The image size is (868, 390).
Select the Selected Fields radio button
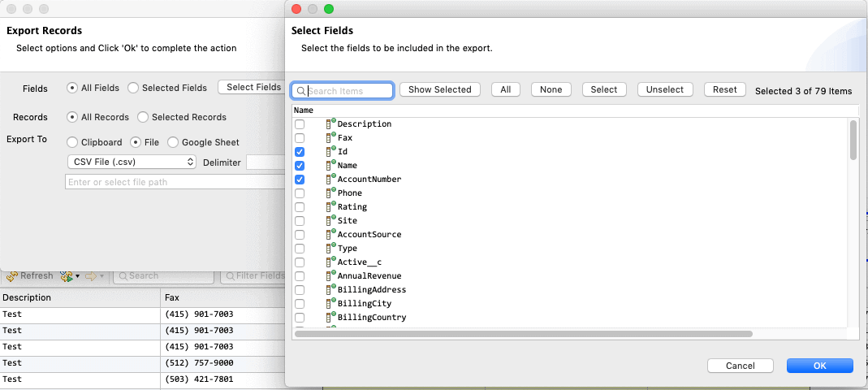tap(133, 88)
